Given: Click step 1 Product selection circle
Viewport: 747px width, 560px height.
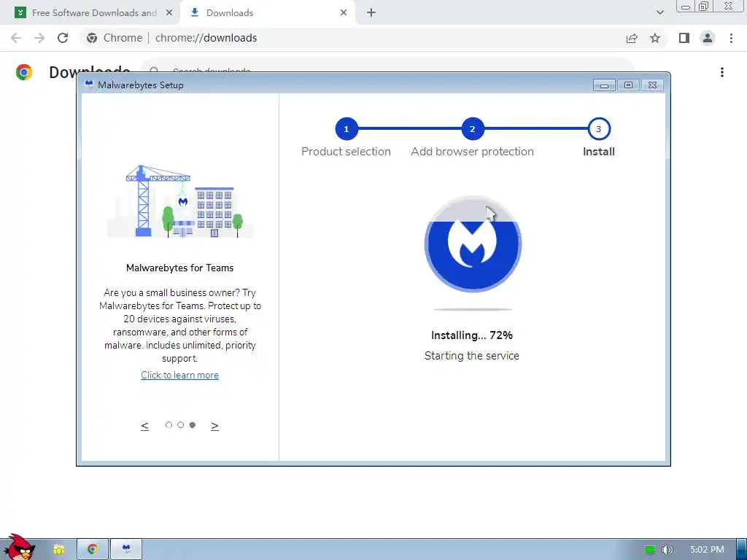Looking at the screenshot, I should pos(347,129).
